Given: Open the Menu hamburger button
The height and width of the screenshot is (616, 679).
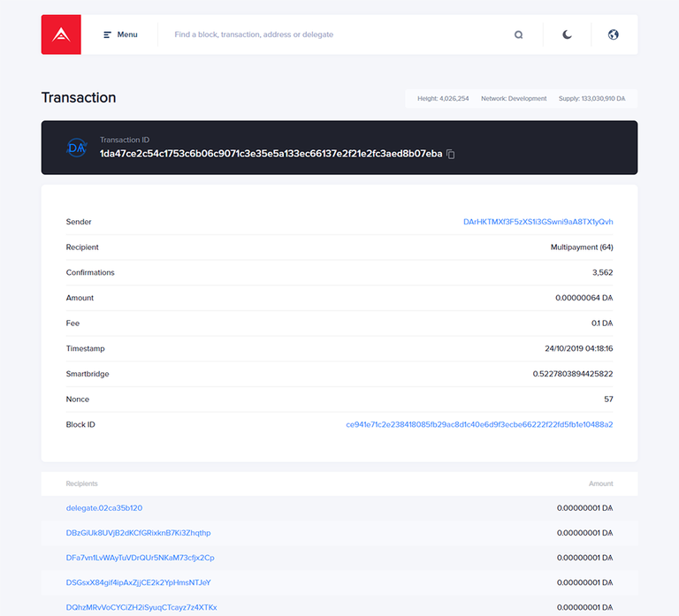Looking at the screenshot, I should point(120,34).
